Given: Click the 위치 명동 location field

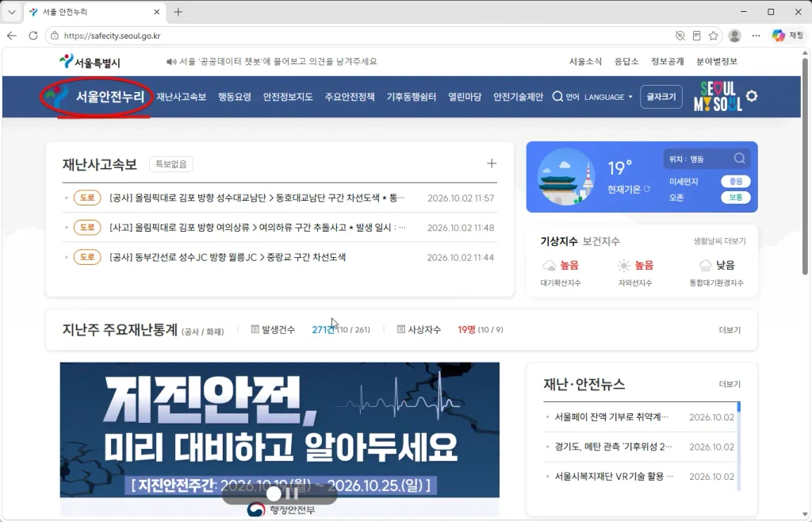Looking at the screenshot, I should tap(707, 159).
